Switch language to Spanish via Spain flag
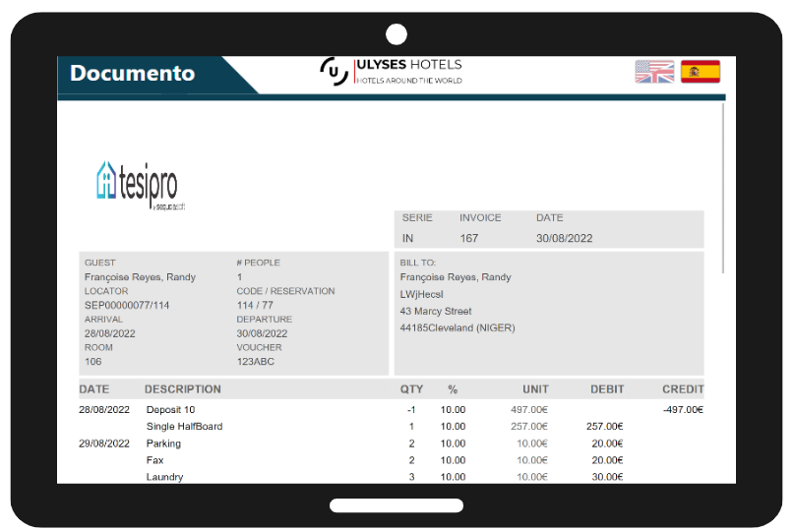 click(x=700, y=72)
